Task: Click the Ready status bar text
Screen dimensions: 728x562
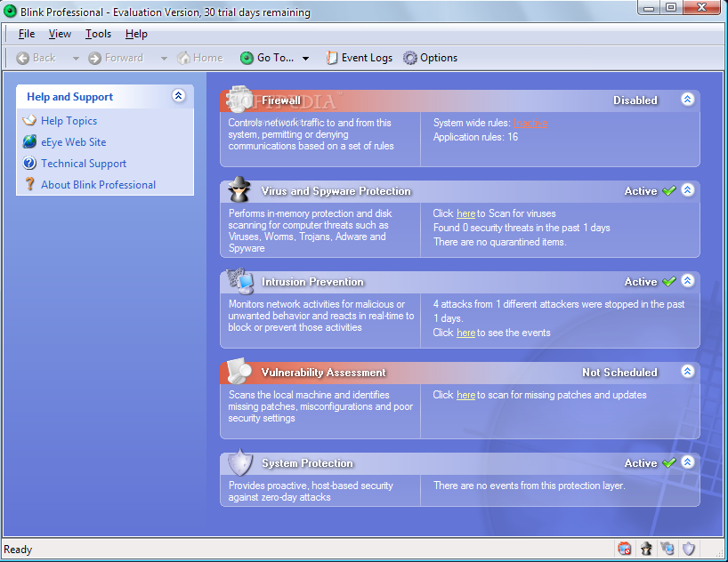Action: click(x=18, y=550)
